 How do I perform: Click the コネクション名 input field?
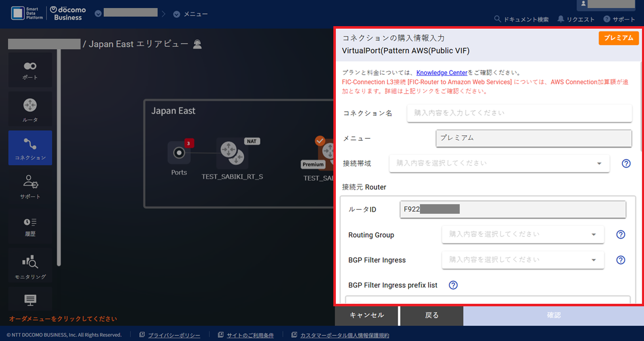click(519, 113)
